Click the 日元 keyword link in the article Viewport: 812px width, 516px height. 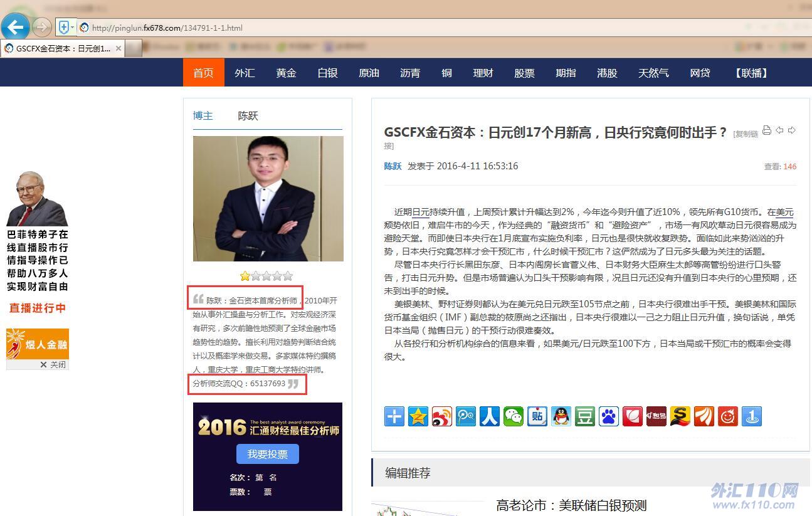pos(421,212)
